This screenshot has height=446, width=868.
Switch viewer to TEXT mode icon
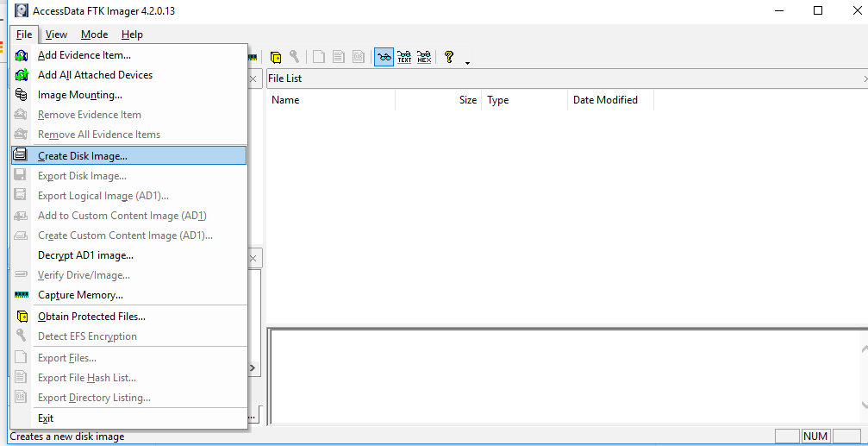(404, 57)
